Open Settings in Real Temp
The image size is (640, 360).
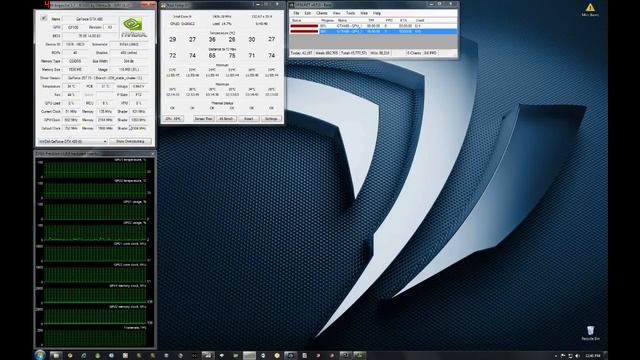(x=271, y=118)
